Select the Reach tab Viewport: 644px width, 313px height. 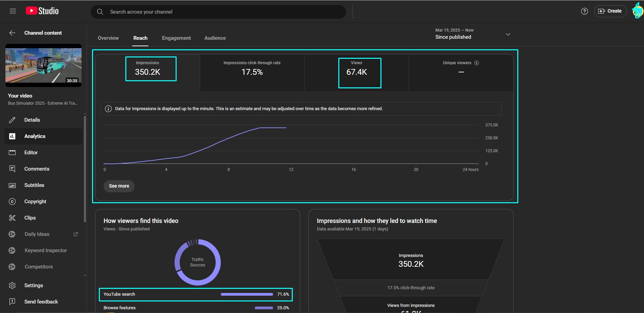click(140, 38)
